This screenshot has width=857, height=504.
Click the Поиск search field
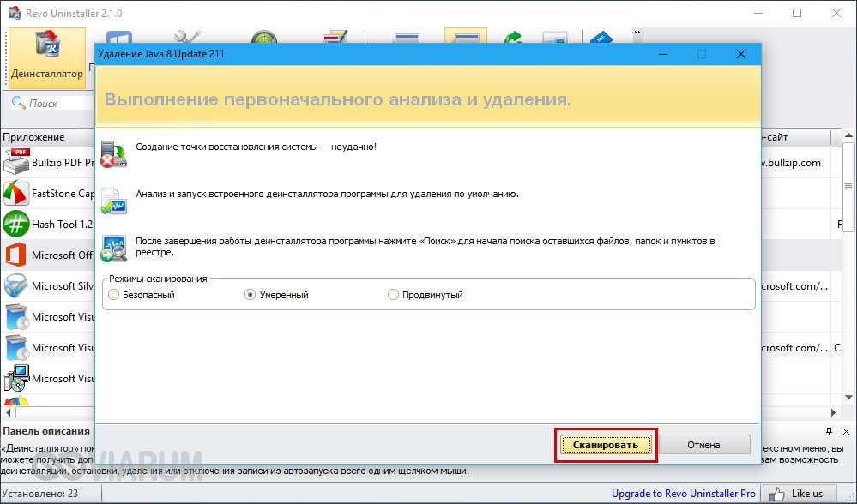click(x=51, y=103)
